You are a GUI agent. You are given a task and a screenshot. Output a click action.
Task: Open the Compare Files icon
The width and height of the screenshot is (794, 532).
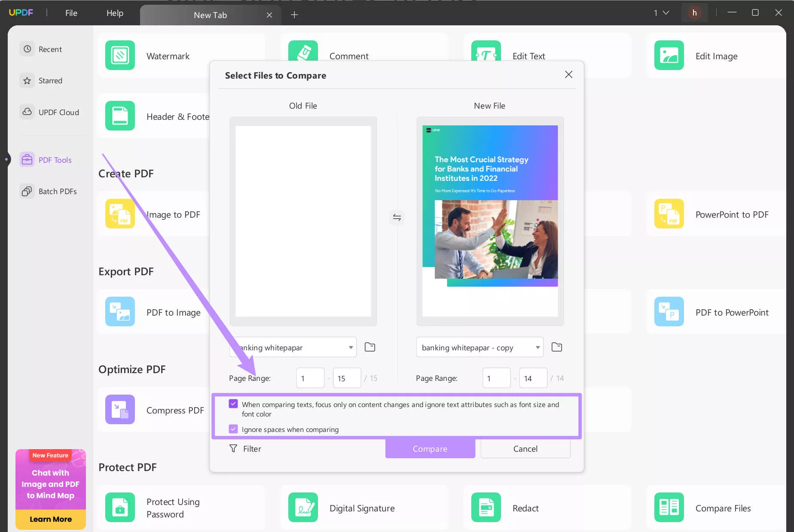coord(669,508)
